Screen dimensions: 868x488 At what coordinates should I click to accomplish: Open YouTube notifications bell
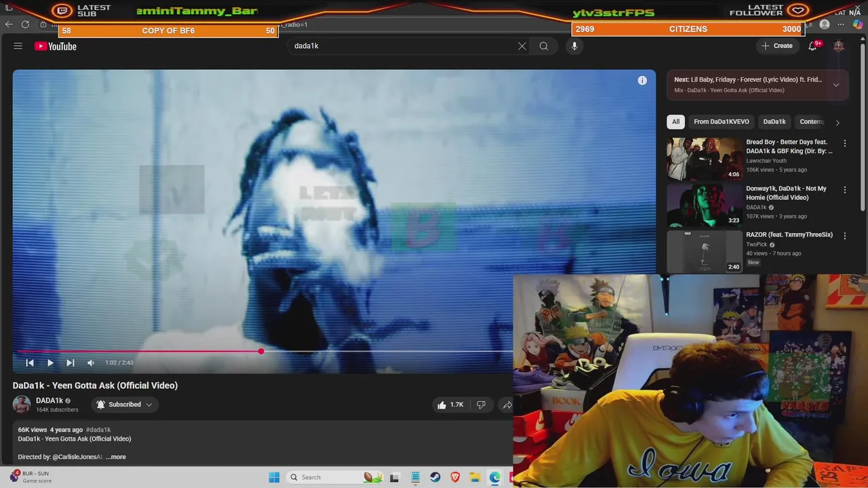tap(812, 46)
